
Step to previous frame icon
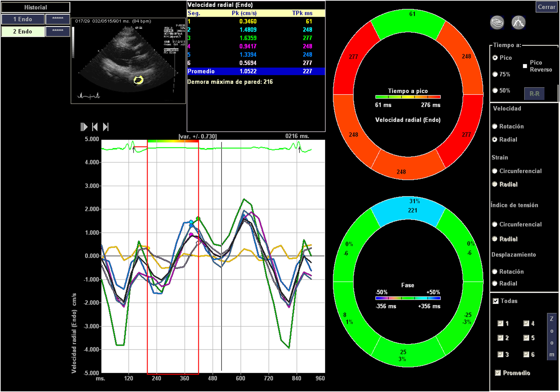[x=95, y=127]
